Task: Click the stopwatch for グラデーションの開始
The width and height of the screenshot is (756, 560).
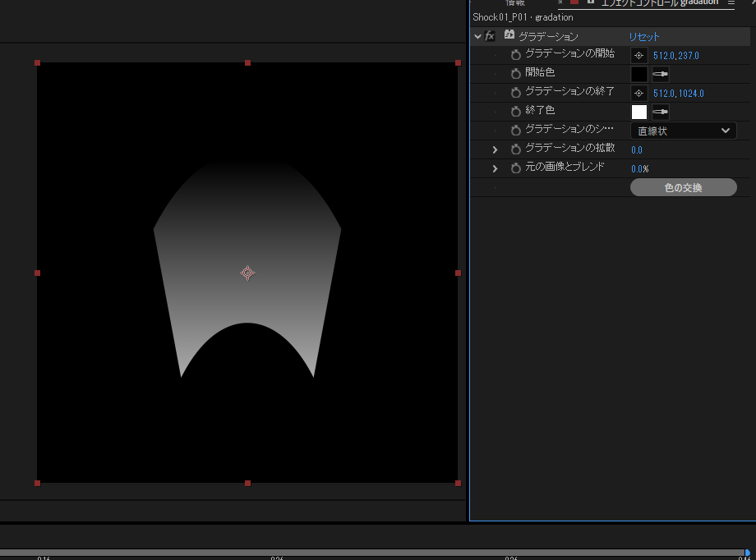Action: coord(516,55)
